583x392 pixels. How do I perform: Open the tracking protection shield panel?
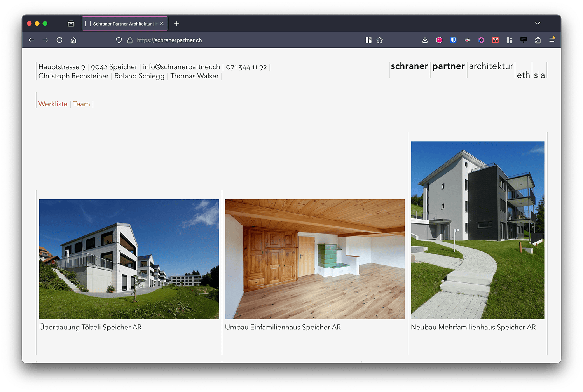(119, 40)
